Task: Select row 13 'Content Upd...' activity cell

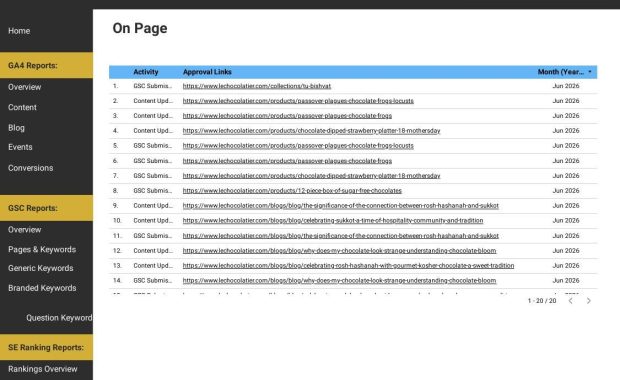Action: click(153, 266)
